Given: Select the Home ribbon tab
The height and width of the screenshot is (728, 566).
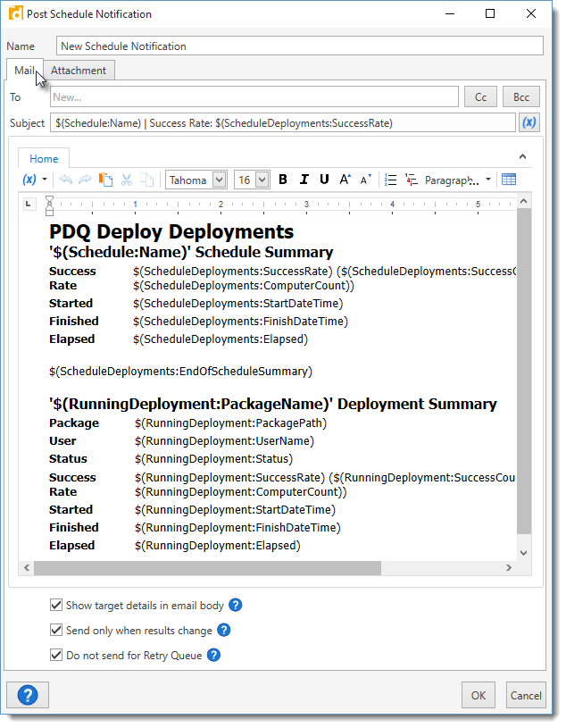Looking at the screenshot, I should pos(44,159).
